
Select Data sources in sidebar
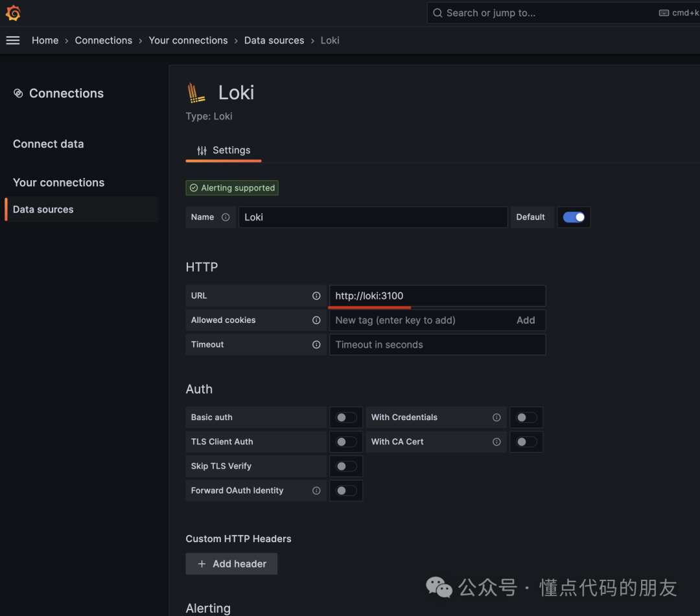click(x=81, y=209)
